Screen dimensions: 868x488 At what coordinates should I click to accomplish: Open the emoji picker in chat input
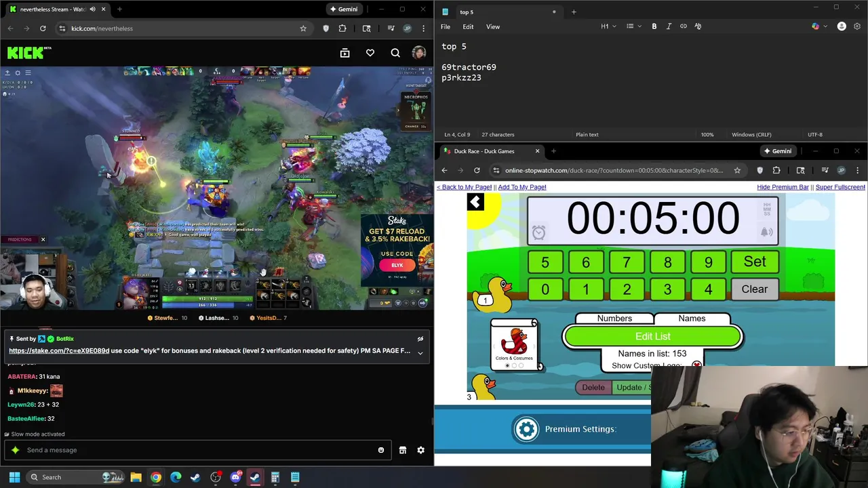[x=381, y=450]
